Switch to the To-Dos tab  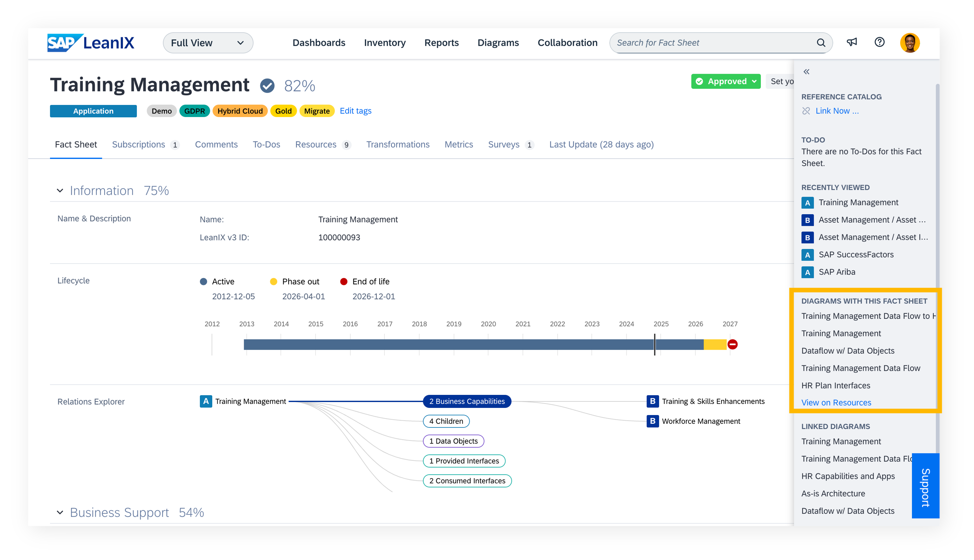(x=266, y=145)
